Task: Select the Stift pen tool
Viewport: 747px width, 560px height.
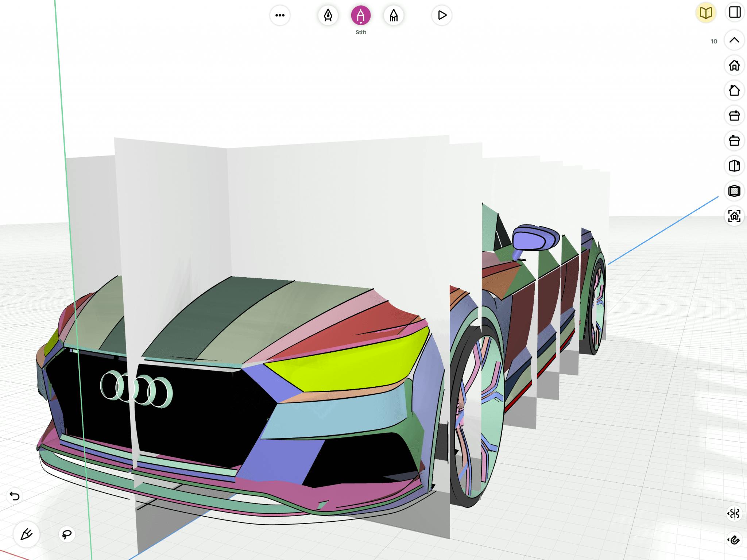Action: pos(361,15)
